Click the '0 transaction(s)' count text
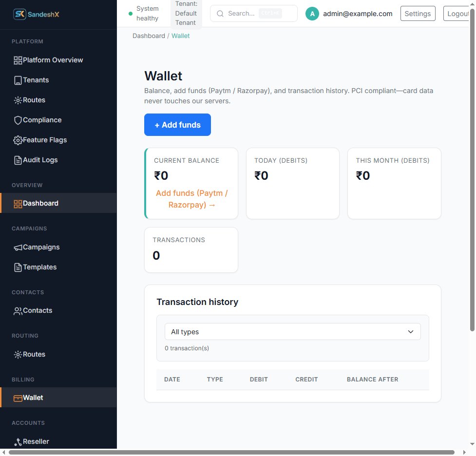This screenshot has height=456, width=476. click(187, 348)
